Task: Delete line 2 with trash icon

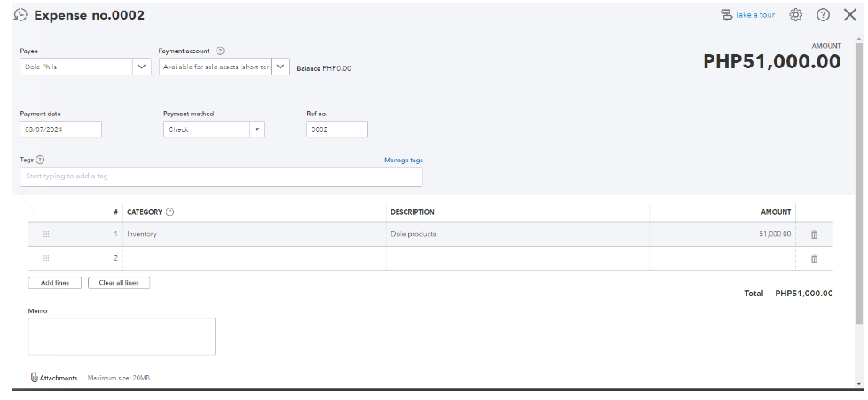Action: tap(814, 258)
